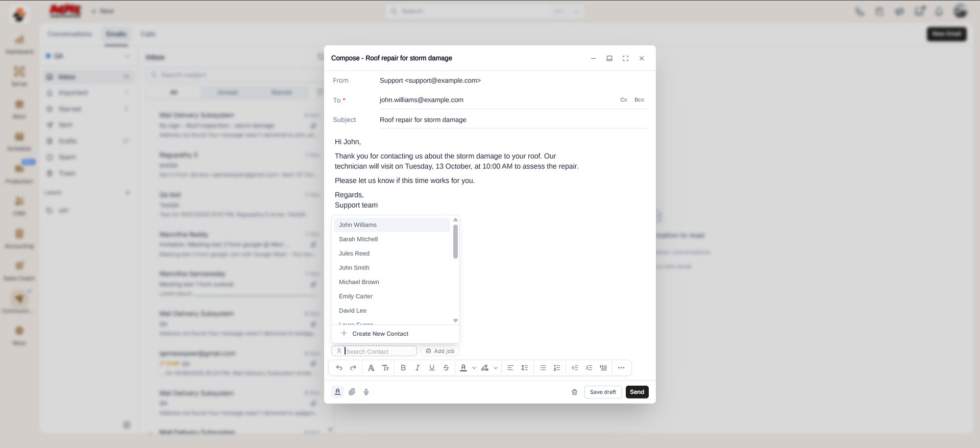The image size is (980, 448).
Task: Open the line height options
Action: 524,368
